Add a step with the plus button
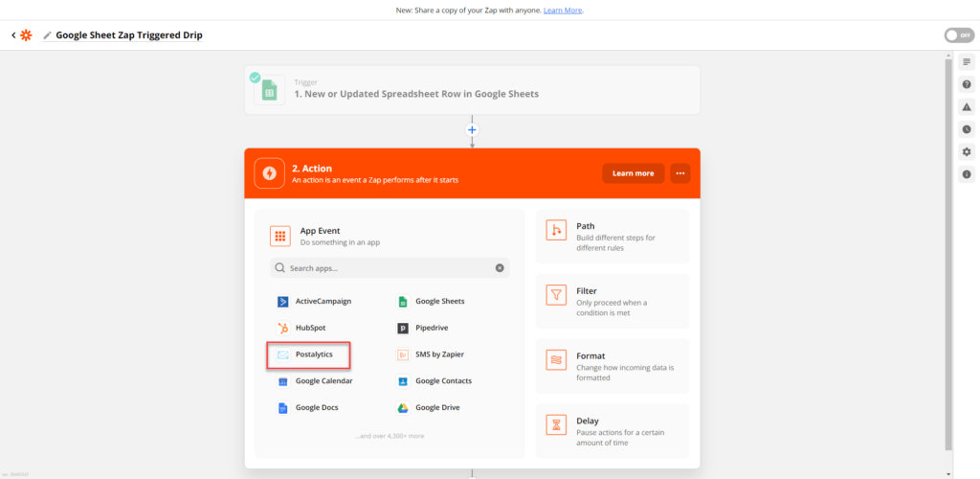The height and width of the screenshot is (479, 980). (x=472, y=130)
